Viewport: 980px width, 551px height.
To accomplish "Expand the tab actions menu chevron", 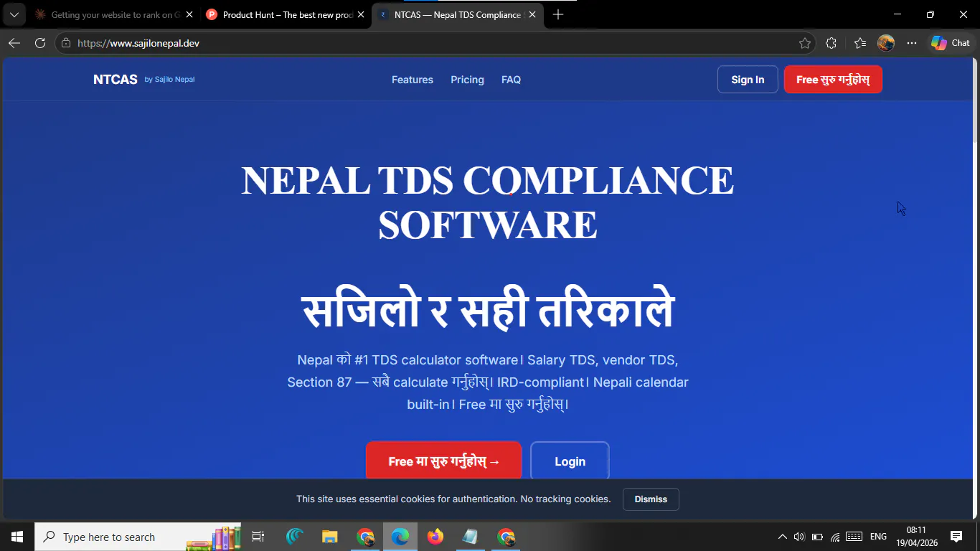I will [x=14, y=14].
